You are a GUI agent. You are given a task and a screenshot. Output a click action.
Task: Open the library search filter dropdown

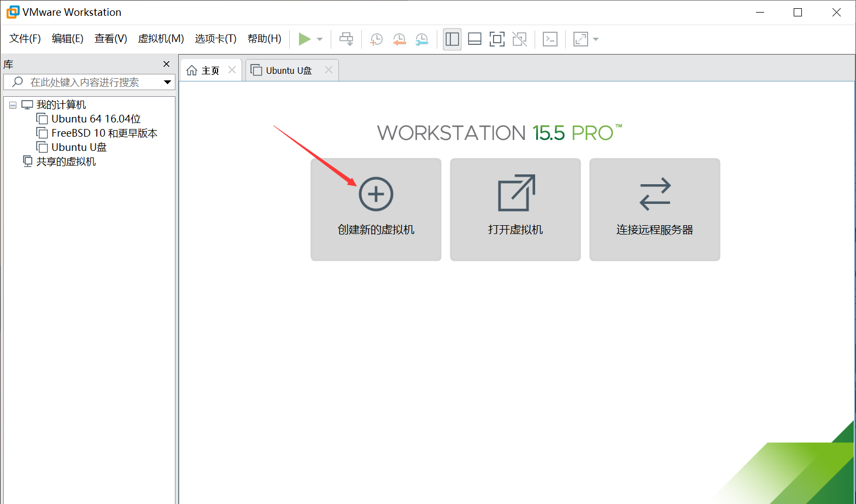click(x=167, y=82)
